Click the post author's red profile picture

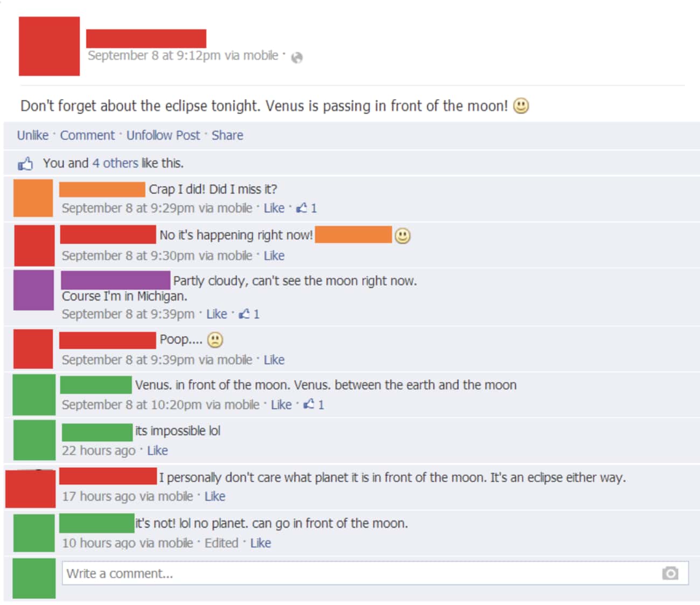(x=49, y=46)
